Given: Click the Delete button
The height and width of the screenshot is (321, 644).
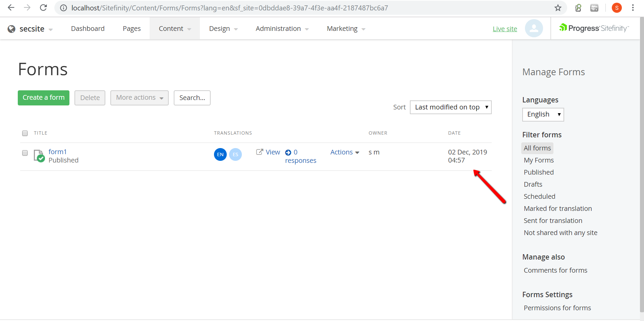Looking at the screenshot, I should 90,98.
